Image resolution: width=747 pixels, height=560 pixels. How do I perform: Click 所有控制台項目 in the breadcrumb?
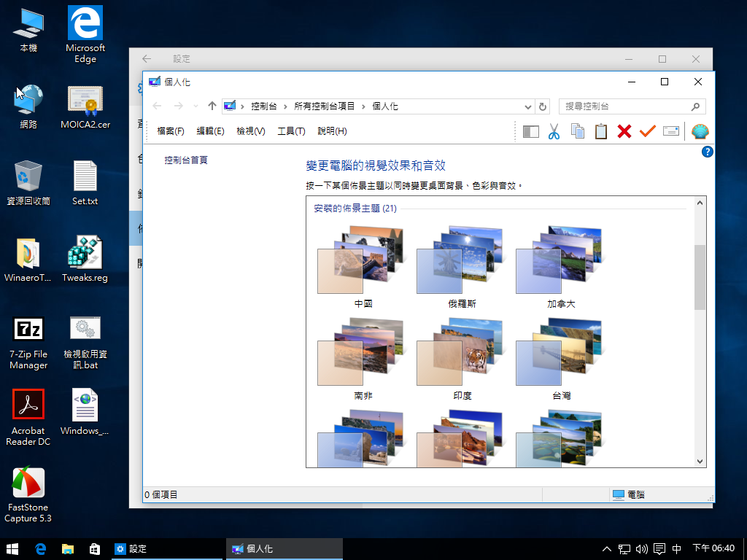click(324, 106)
